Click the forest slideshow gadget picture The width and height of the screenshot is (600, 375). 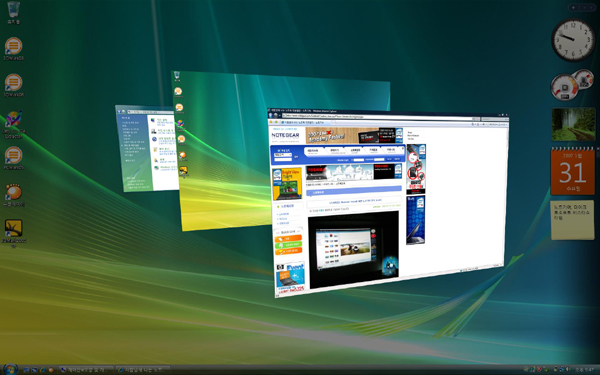pyautogui.click(x=573, y=124)
